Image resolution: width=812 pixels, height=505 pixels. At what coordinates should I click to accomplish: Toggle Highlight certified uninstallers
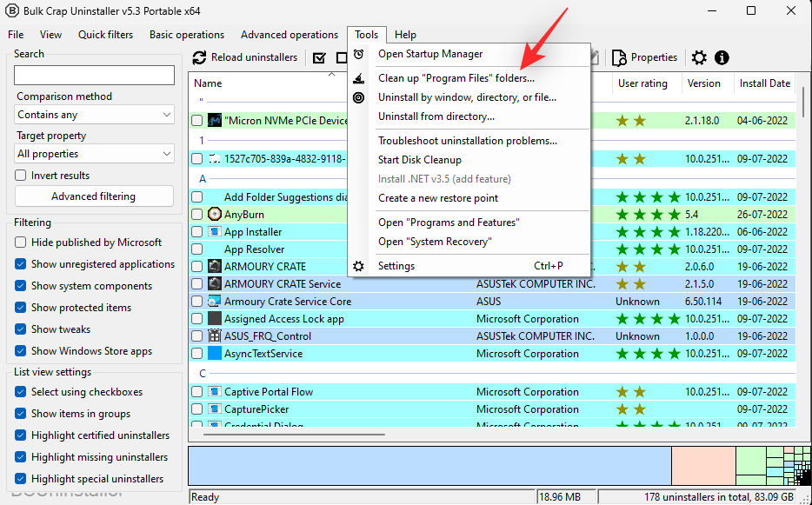point(21,435)
